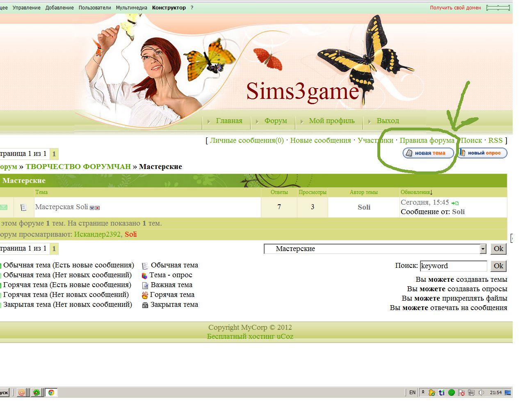Open the Форум navigation tab

click(x=276, y=121)
